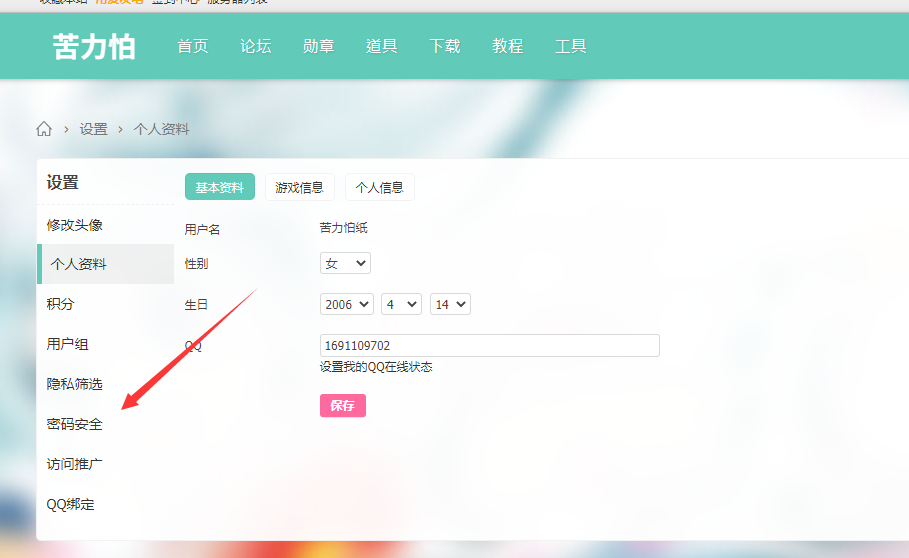Open QQ绑定 in the settings sidebar
The image size is (909, 558).
(x=70, y=504)
